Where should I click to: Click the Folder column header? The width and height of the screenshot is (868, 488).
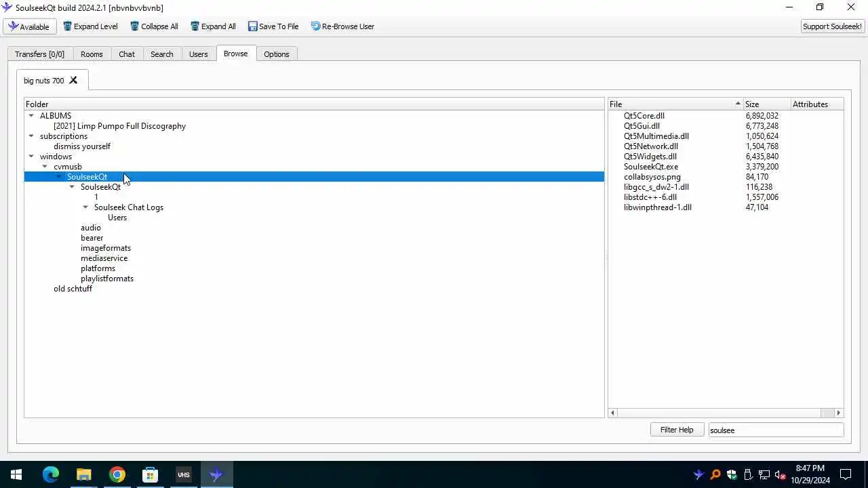pyautogui.click(x=314, y=104)
